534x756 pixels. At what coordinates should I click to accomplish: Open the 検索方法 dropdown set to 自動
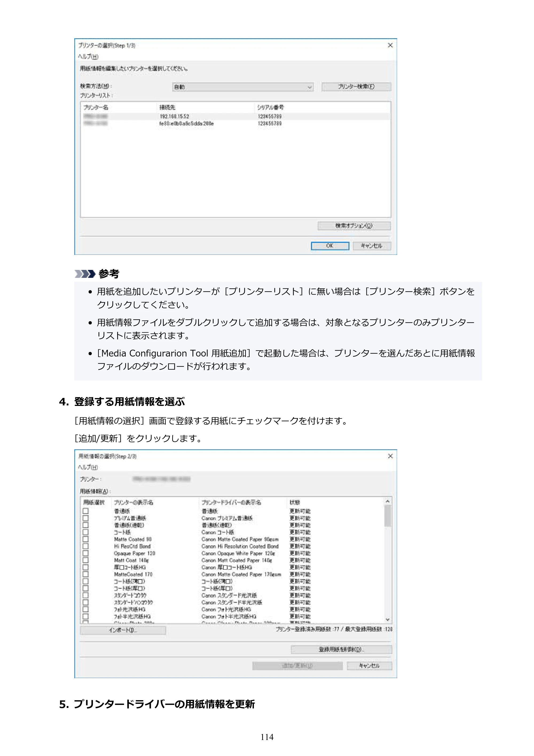(x=243, y=87)
